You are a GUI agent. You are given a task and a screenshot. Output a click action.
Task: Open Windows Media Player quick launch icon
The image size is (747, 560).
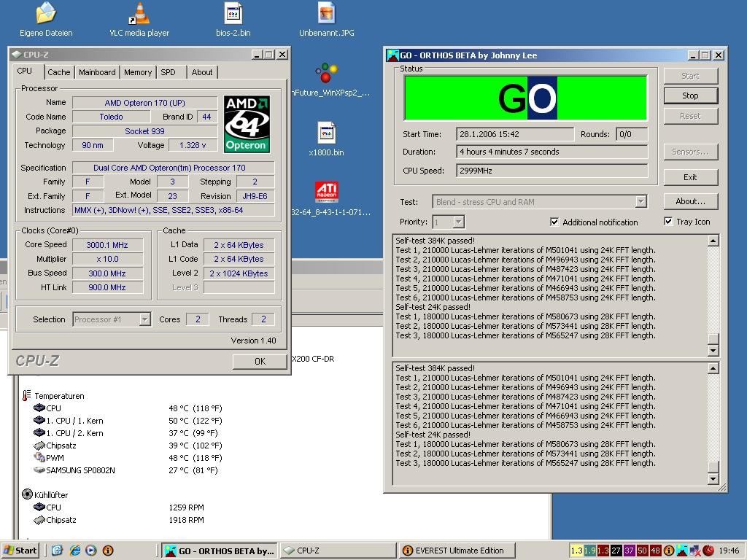click(91, 551)
